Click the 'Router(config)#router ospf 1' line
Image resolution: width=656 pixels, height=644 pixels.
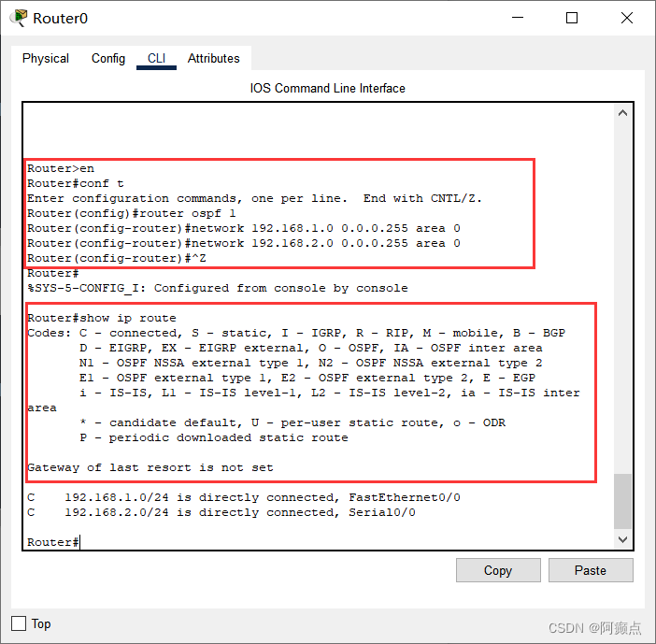pos(132,213)
